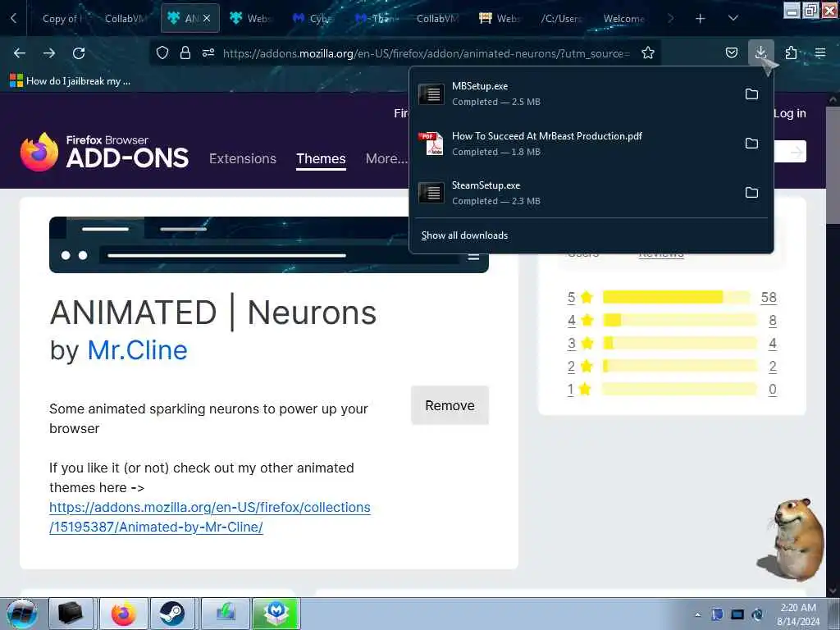Toggle the Downloads toolbar button
Viewport: 840px width, 630px height.
pos(760,52)
